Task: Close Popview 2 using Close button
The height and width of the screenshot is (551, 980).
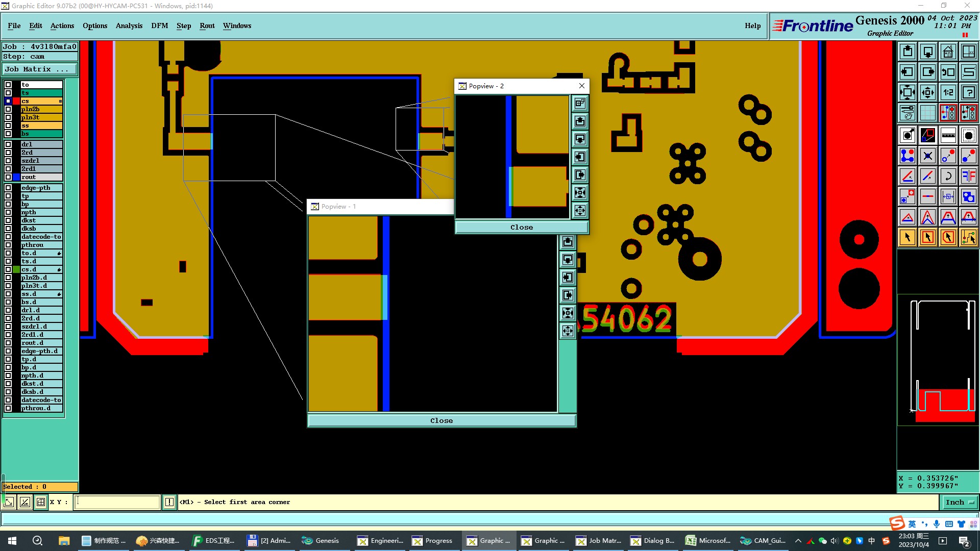Action: 521,227
